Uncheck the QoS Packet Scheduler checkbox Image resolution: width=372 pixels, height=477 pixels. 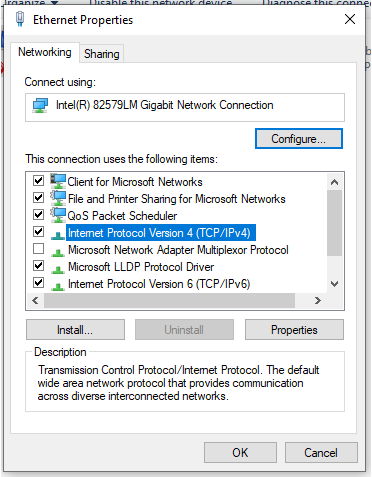tap(39, 215)
